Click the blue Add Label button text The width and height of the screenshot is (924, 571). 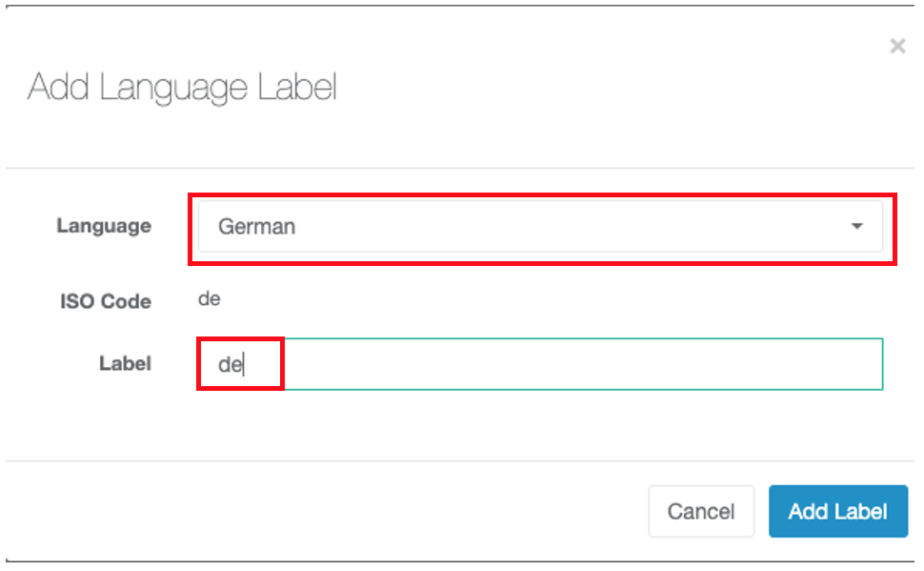tap(837, 512)
